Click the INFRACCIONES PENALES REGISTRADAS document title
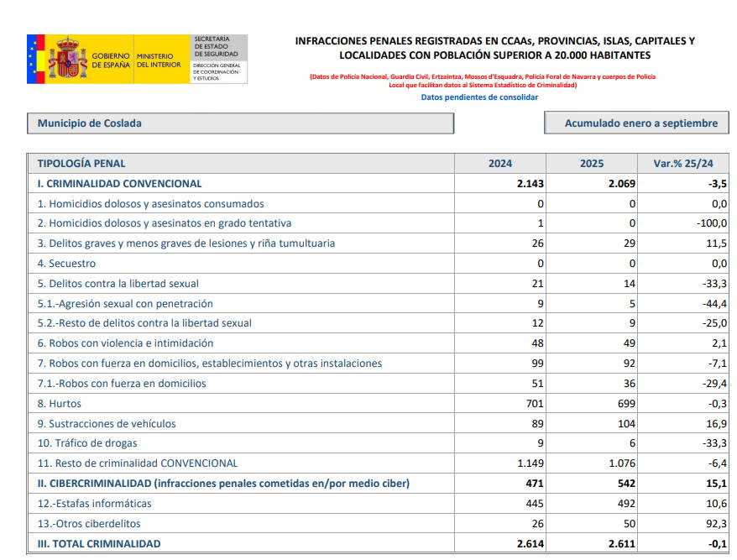 (x=494, y=48)
